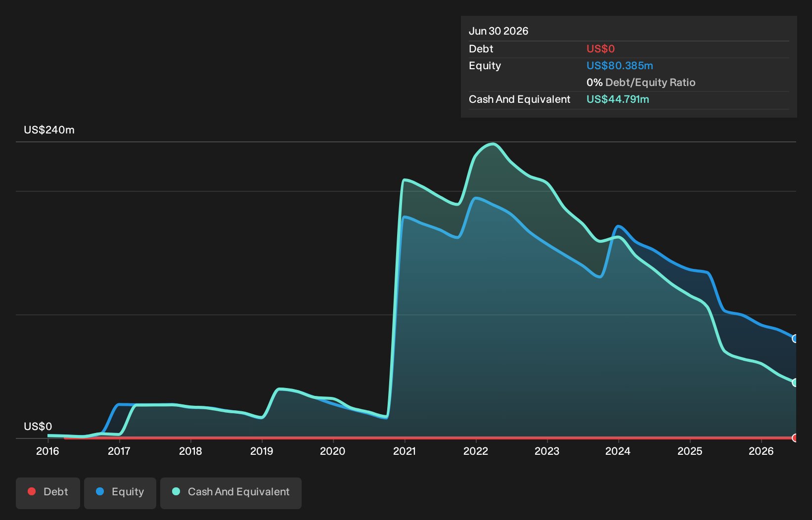Viewport: 812px width, 520px height.
Task: Click the 2024 x-axis label
Action: click(618, 451)
